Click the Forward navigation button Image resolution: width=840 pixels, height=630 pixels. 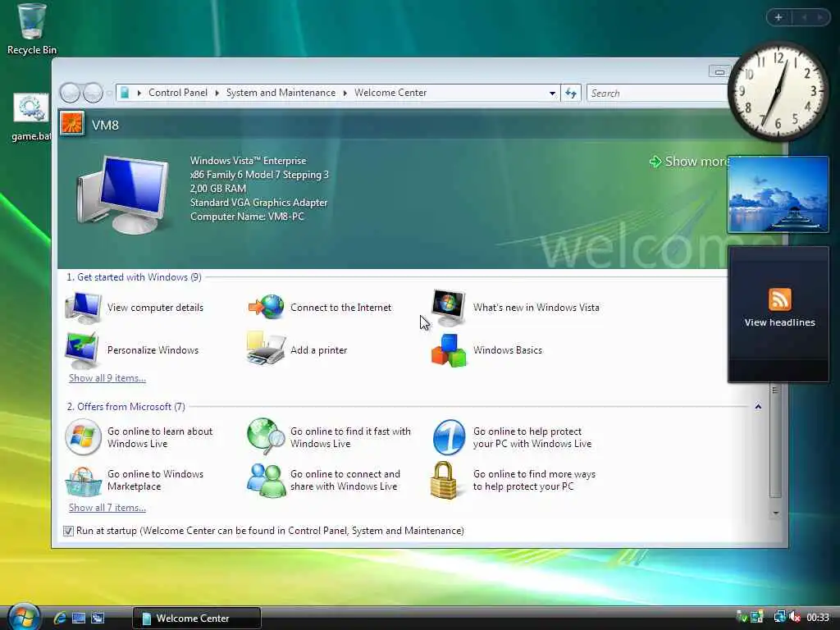[94, 94]
